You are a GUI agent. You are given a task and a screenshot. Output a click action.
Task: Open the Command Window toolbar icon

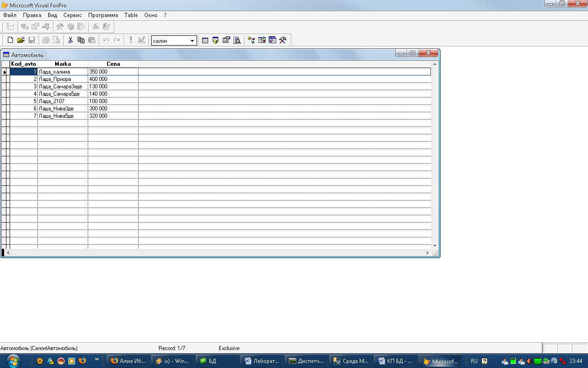point(205,40)
